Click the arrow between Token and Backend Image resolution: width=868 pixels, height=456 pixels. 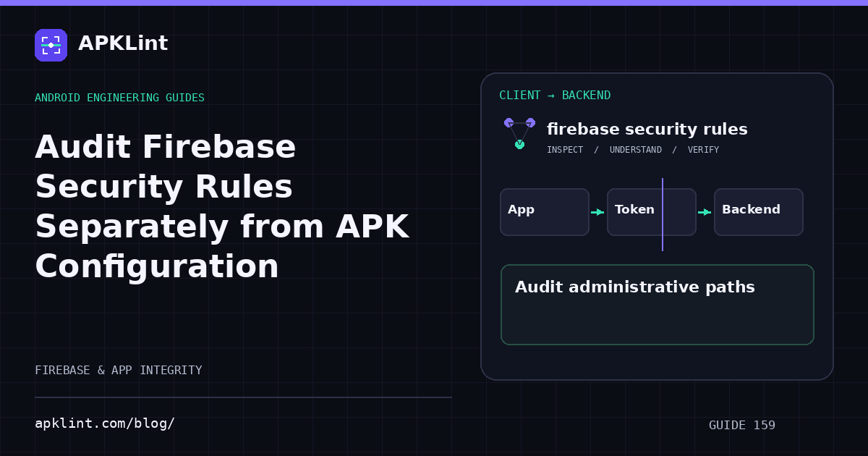point(705,212)
